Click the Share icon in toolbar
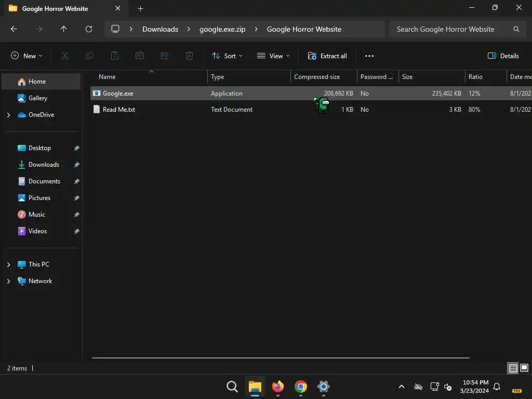 [165, 56]
